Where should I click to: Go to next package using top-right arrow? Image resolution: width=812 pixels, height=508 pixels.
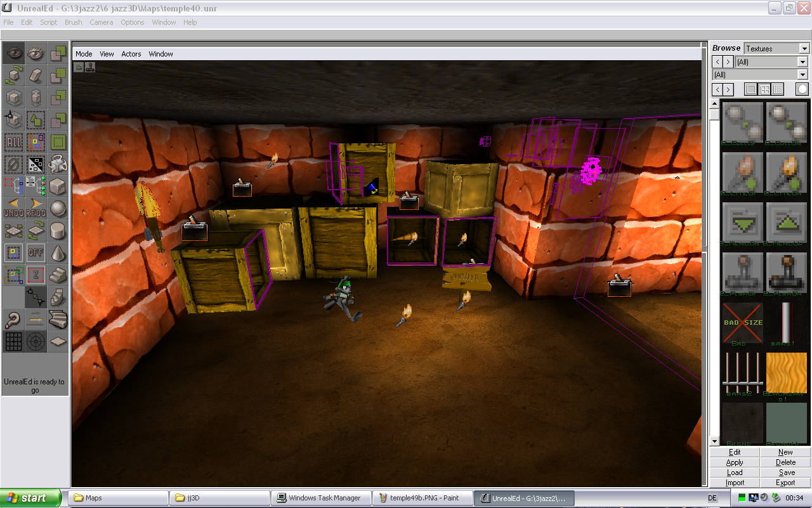728,62
